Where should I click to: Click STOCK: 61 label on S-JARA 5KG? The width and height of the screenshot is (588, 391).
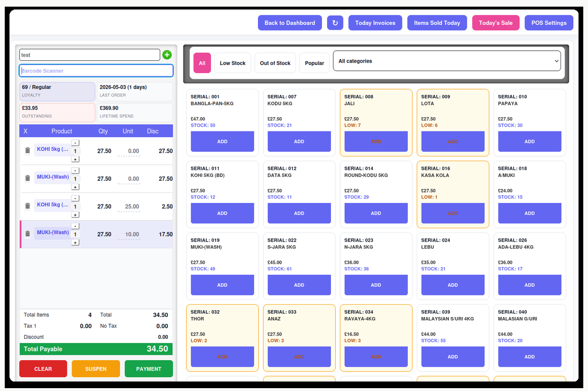coord(280,269)
